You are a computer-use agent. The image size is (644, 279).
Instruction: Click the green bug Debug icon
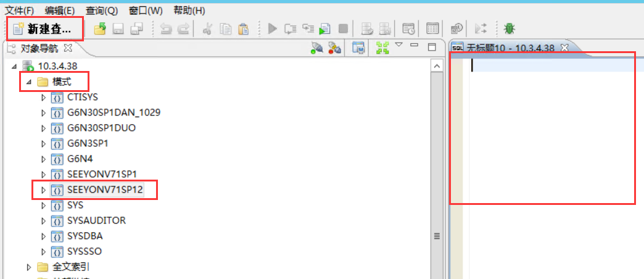tap(510, 28)
